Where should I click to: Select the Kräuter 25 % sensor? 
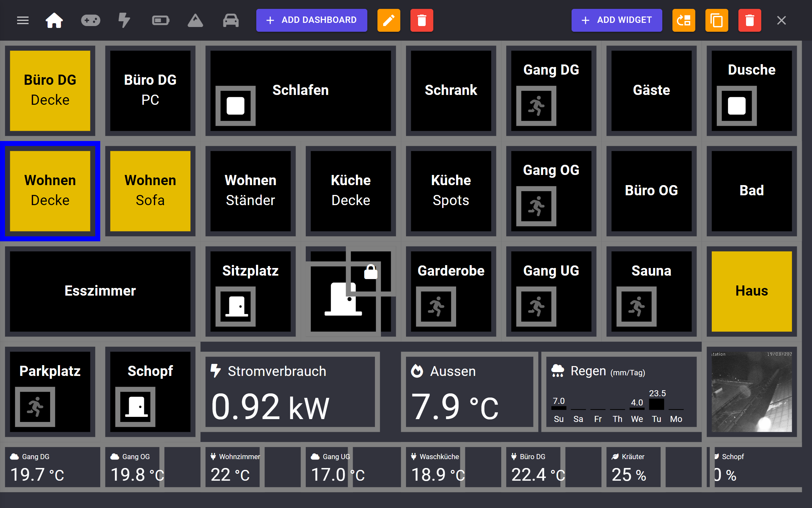click(x=633, y=467)
